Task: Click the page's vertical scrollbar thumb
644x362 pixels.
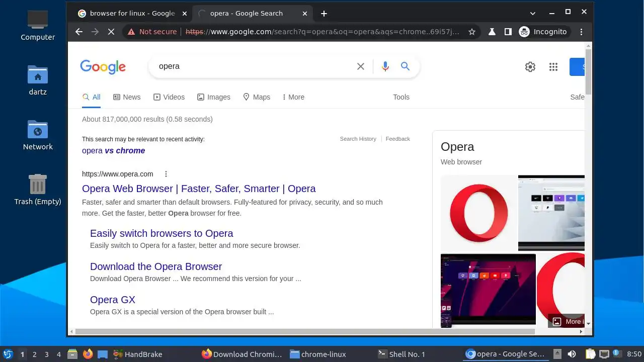Action: click(x=588, y=71)
